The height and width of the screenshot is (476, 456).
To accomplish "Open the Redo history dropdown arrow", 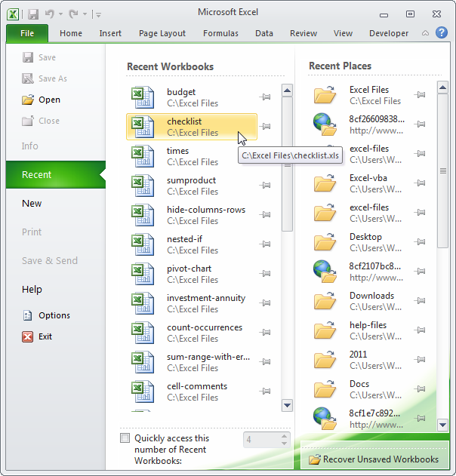I will pos(85,14).
